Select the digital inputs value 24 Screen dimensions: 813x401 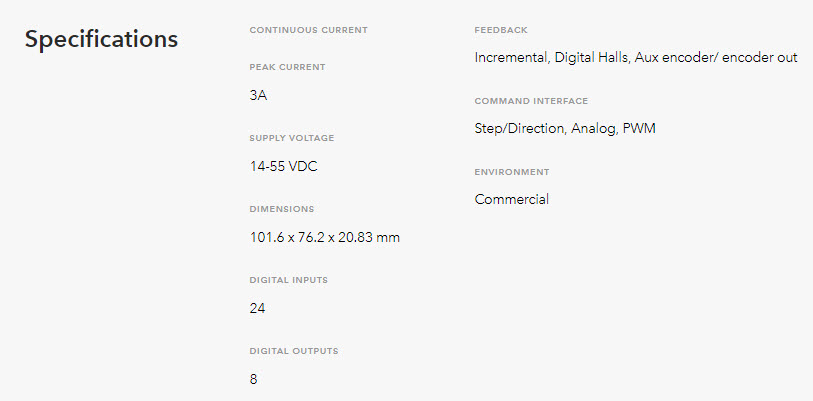click(257, 309)
